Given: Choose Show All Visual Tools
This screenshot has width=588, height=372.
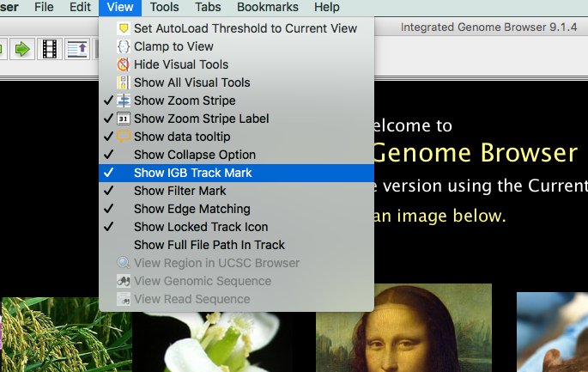Looking at the screenshot, I should tap(191, 82).
